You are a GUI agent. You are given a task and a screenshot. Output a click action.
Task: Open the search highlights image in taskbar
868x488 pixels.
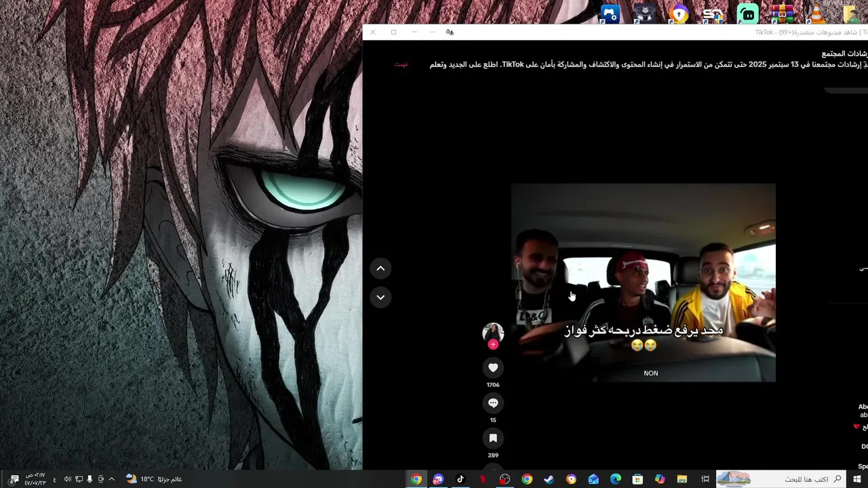(734, 479)
